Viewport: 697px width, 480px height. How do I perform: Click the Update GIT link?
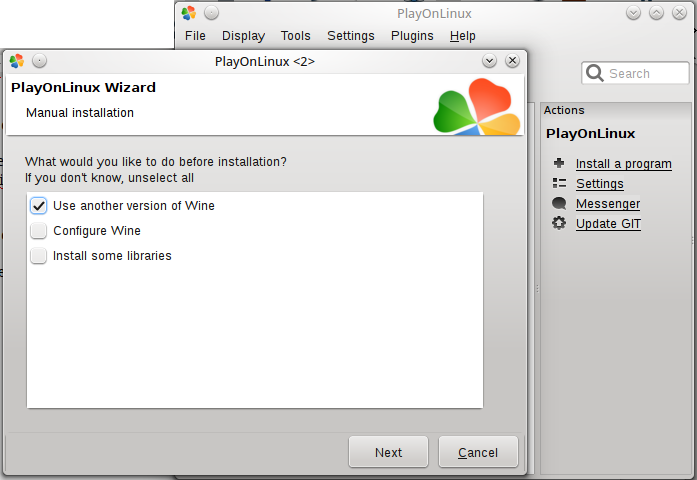[608, 224]
